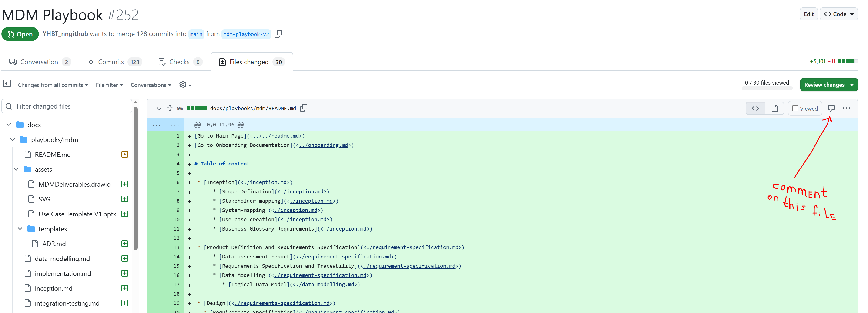The width and height of the screenshot is (868, 313).
Task: Click the added icon next to ADR.md
Action: [125, 244]
